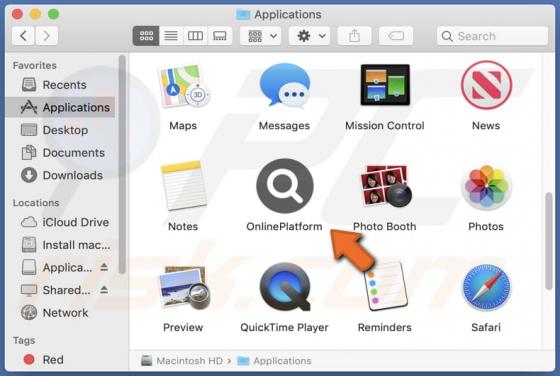The height and width of the screenshot is (376, 560).
Task: Eject the Shared... location
Action: click(104, 290)
